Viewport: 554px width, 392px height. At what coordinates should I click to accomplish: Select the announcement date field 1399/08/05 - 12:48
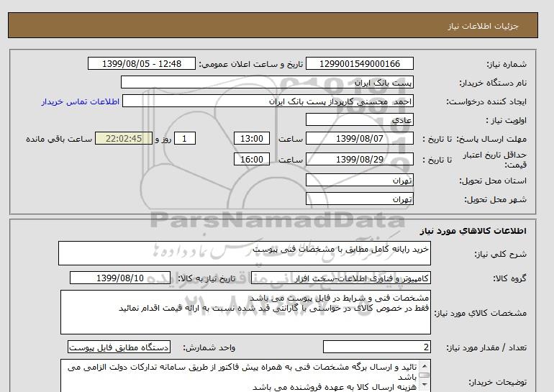(141, 63)
